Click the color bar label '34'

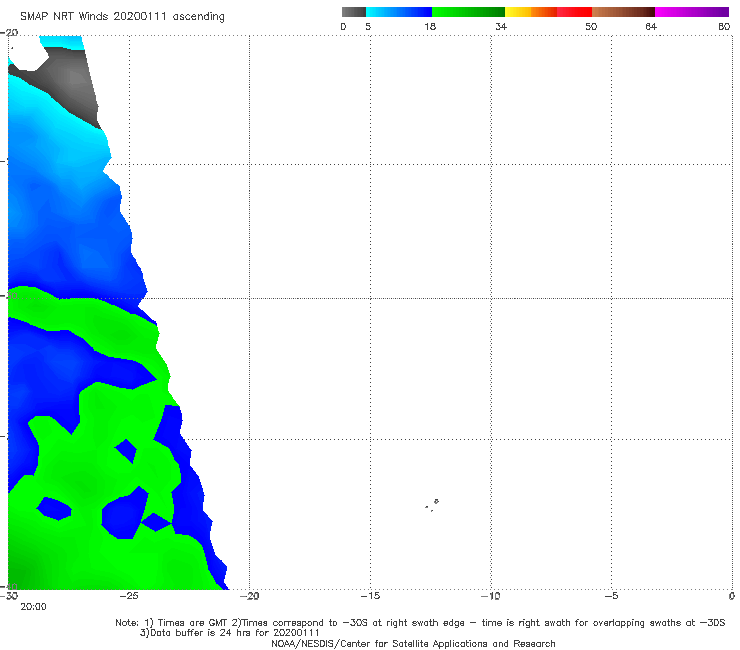(501, 26)
